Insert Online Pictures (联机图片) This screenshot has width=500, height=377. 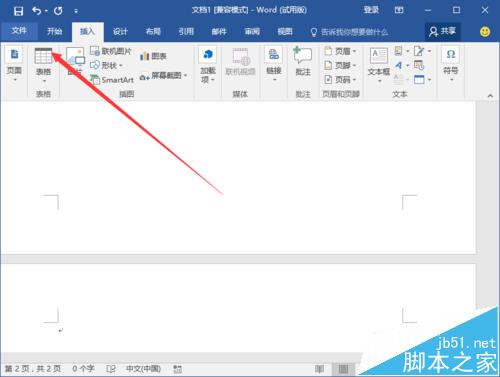pyautogui.click(x=111, y=51)
